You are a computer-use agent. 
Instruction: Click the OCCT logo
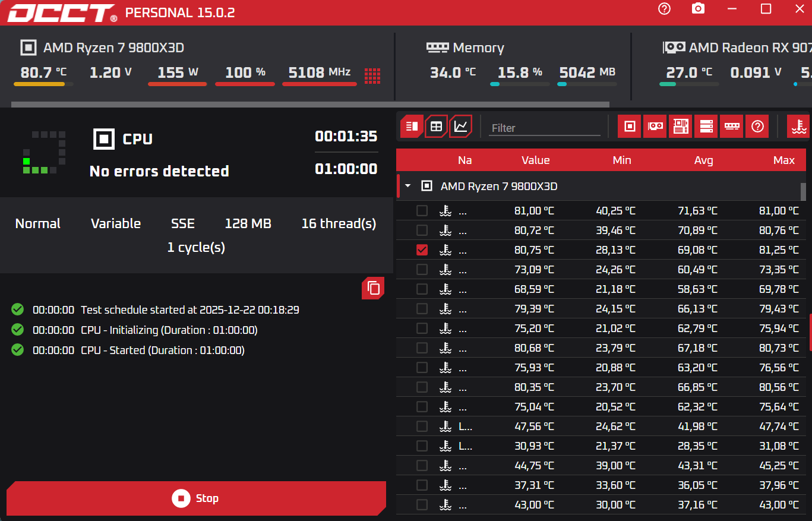coord(62,12)
